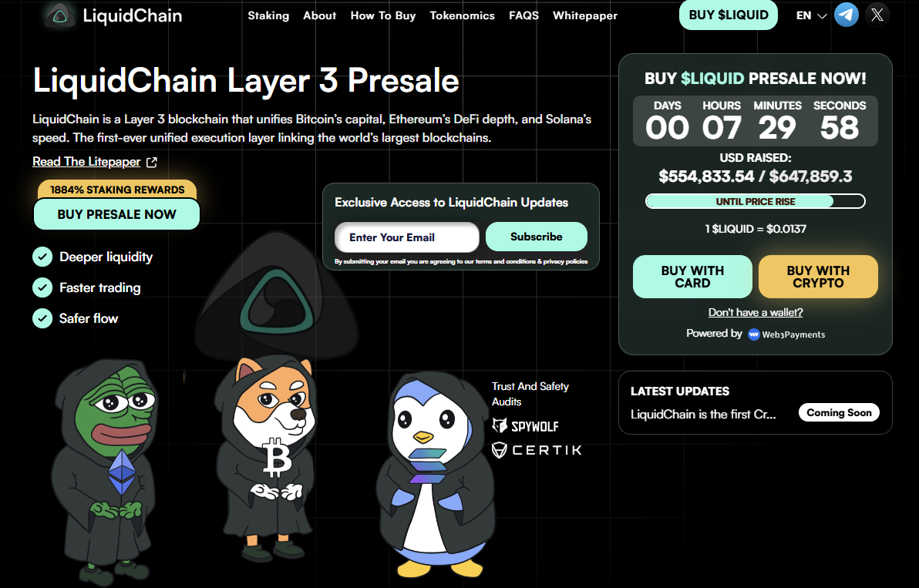Screen dimensions: 919x588
Task: Click the CertiK audit logo
Action: click(537, 450)
